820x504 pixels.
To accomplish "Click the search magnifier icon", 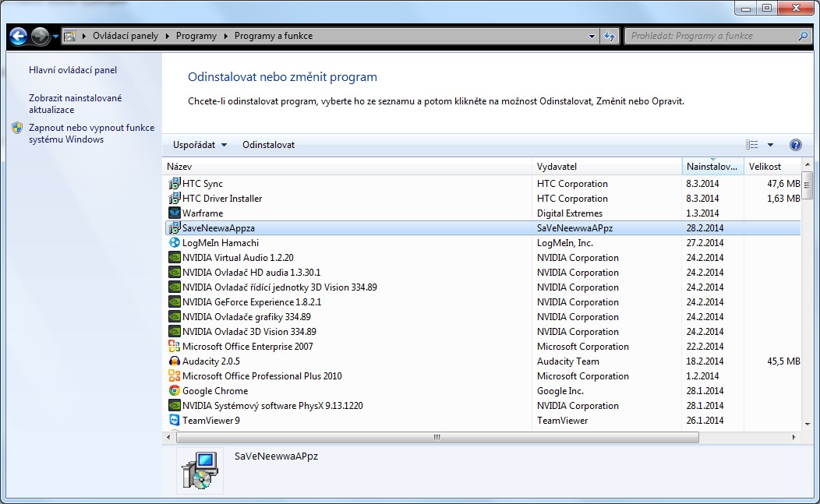I will (x=804, y=36).
